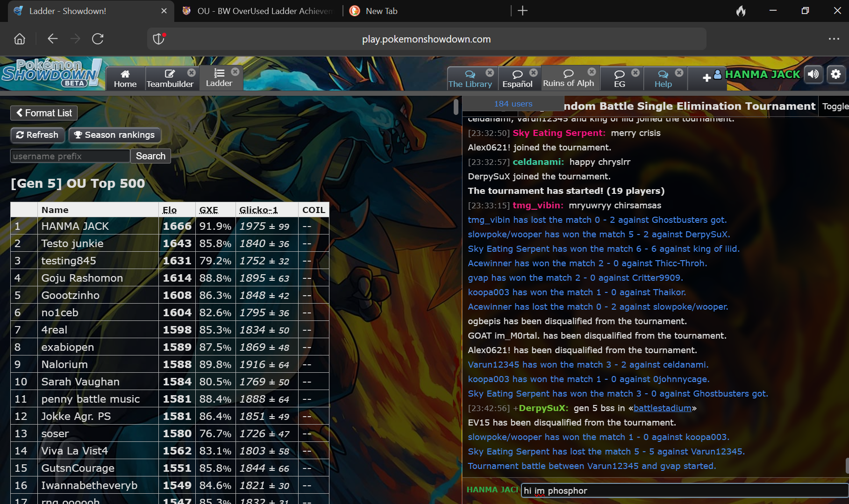Select HANMA JACK in the ladder table
849x504 pixels.
tap(75, 226)
